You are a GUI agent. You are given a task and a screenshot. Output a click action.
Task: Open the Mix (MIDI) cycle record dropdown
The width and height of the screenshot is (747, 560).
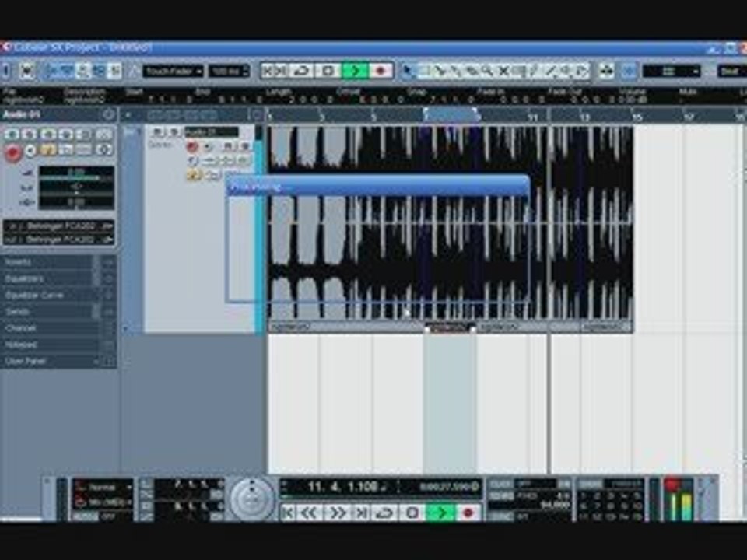[103, 502]
